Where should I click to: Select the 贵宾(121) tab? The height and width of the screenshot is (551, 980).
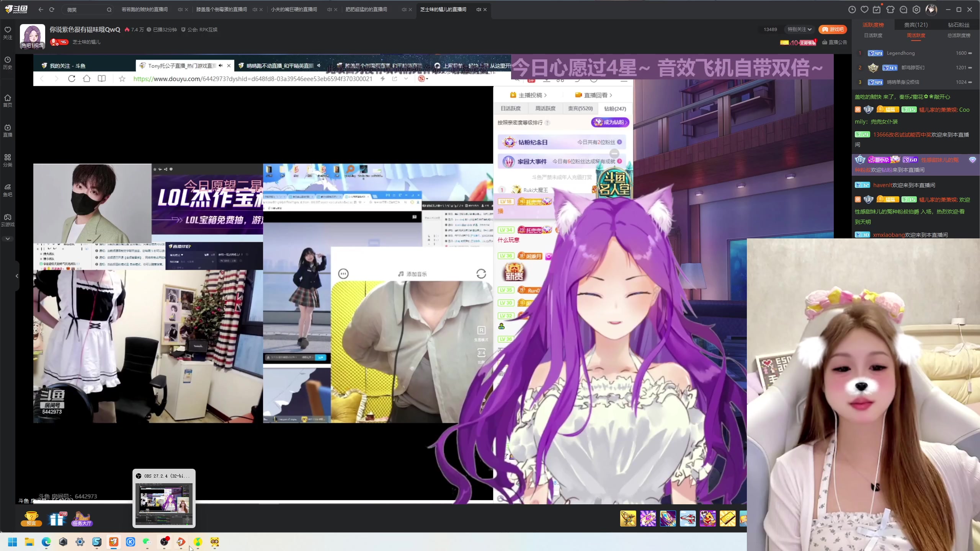(x=916, y=25)
